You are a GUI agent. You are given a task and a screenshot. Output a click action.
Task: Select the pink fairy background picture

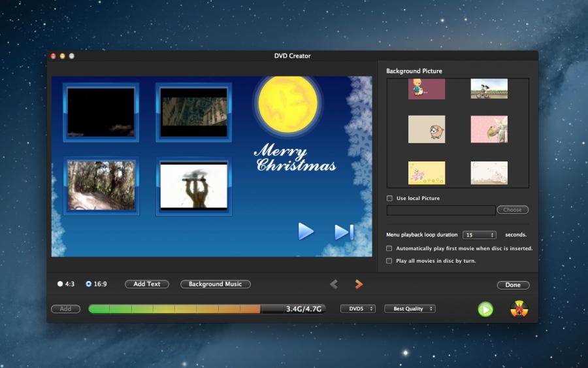pyautogui.click(x=489, y=129)
